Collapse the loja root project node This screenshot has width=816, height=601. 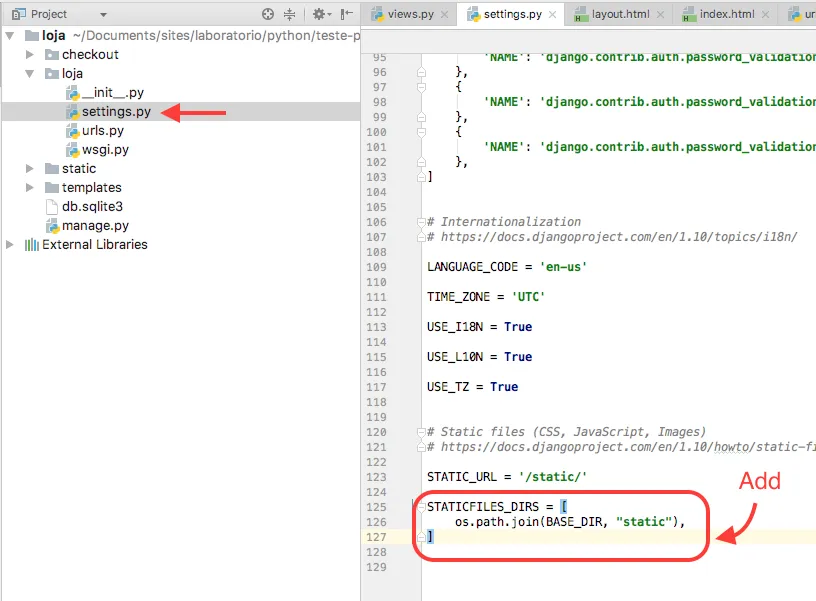point(10,36)
